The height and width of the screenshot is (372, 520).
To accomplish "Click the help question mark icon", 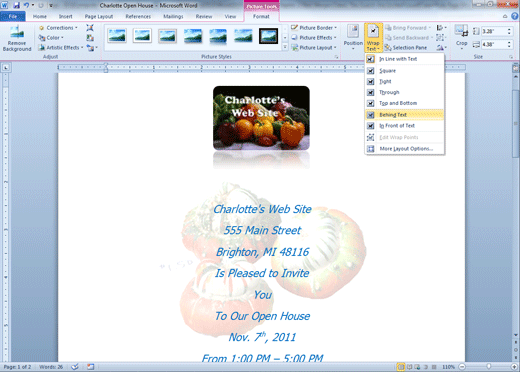I will (x=515, y=16).
